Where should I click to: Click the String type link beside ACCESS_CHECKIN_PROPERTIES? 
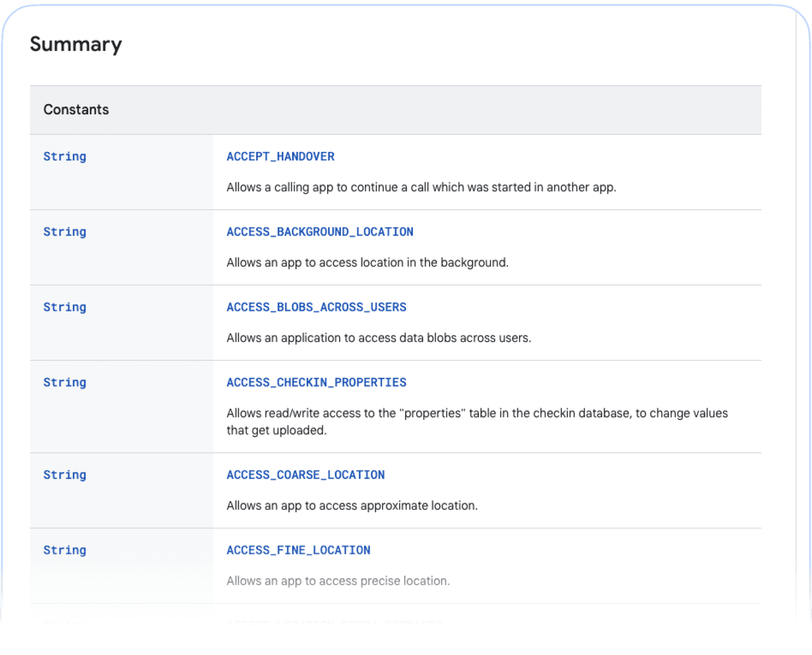click(65, 382)
